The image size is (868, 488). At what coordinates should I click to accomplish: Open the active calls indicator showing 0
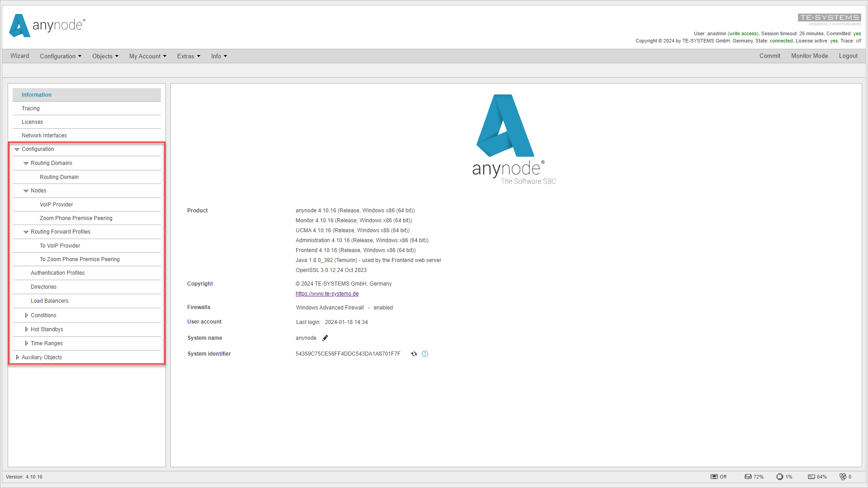pos(844,477)
